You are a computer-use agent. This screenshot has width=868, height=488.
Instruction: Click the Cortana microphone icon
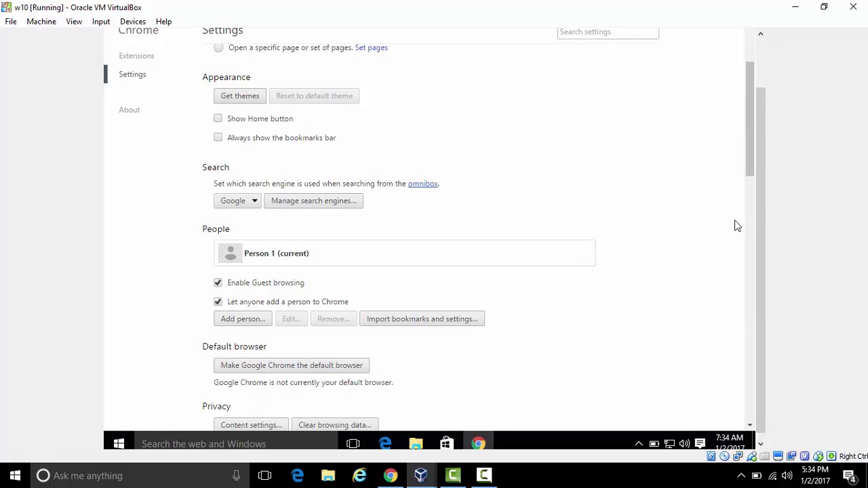tap(236, 476)
